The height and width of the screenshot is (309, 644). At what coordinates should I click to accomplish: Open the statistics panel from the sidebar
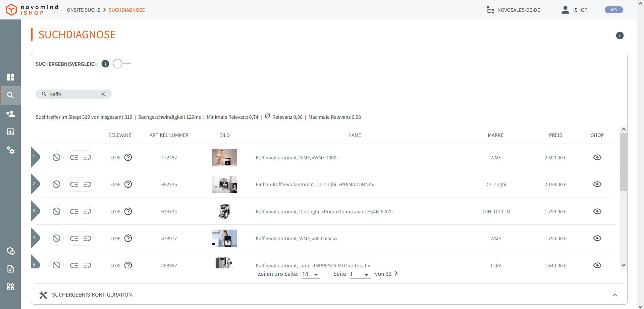tap(11, 132)
